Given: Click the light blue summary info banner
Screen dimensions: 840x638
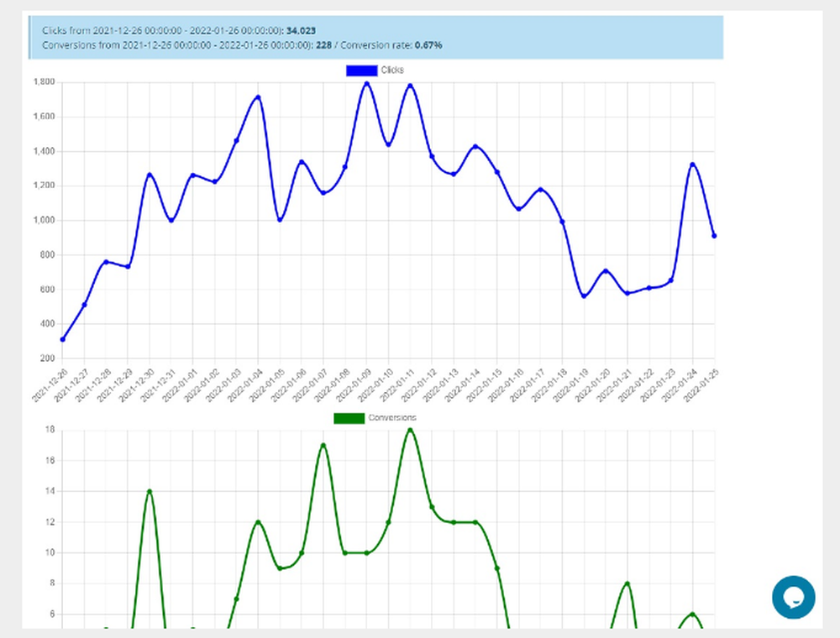Looking at the screenshot, I should coord(376,38).
